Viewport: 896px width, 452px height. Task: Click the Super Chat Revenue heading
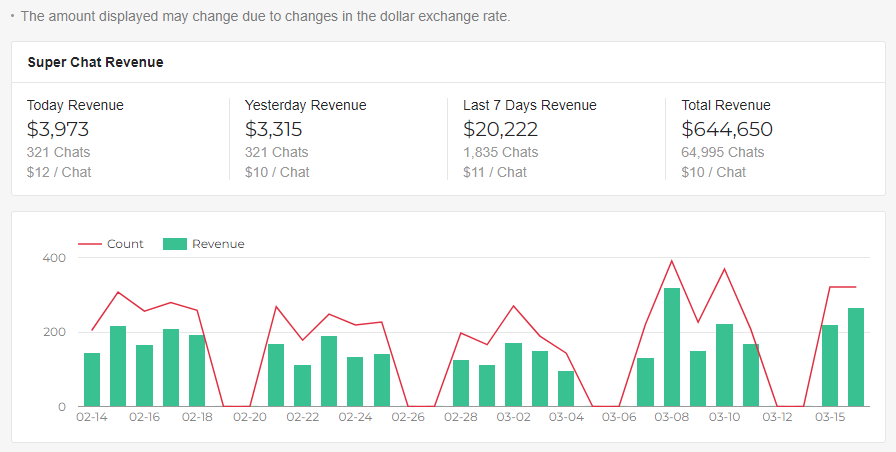pos(95,62)
